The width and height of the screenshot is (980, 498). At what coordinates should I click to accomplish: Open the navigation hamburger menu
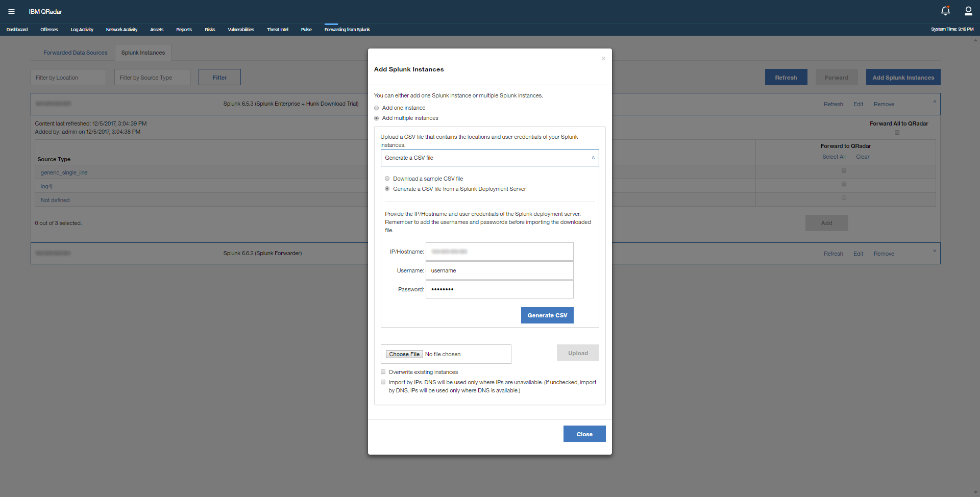pos(11,11)
